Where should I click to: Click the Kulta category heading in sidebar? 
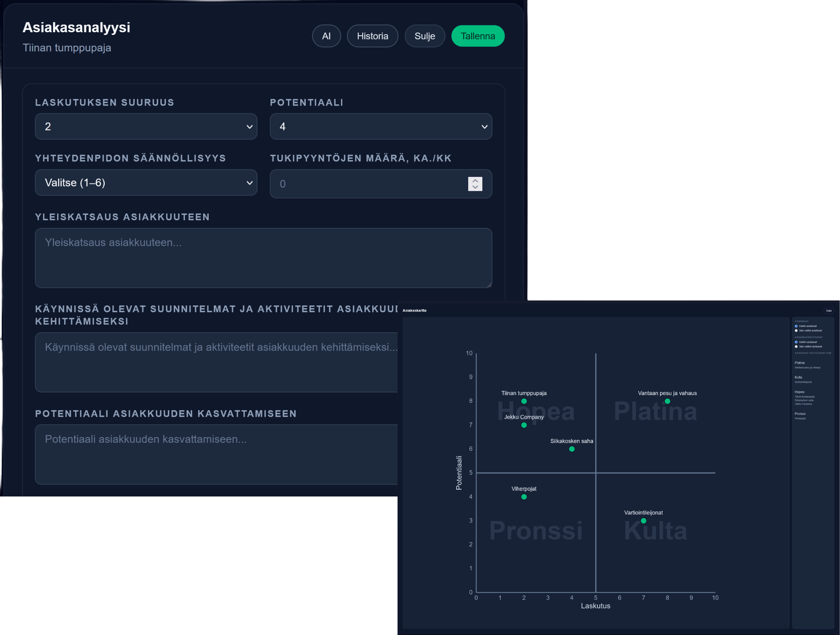pos(799,378)
